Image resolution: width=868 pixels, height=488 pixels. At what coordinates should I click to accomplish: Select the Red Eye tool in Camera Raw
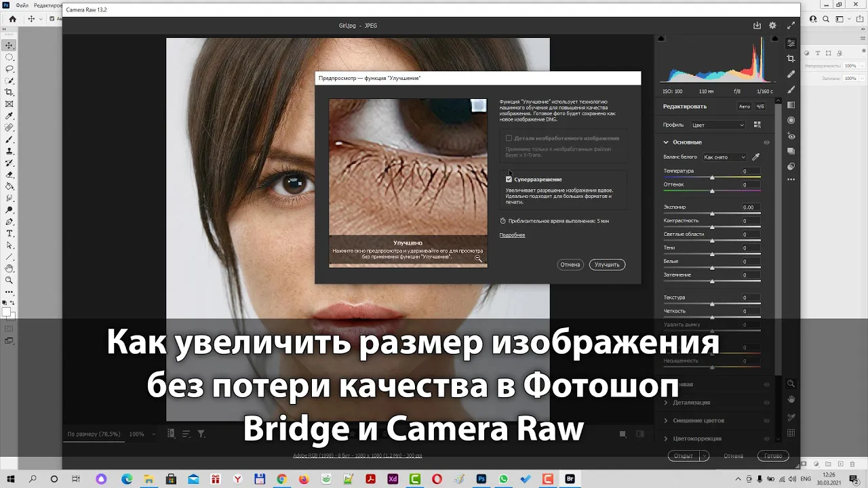coord(791,136)
